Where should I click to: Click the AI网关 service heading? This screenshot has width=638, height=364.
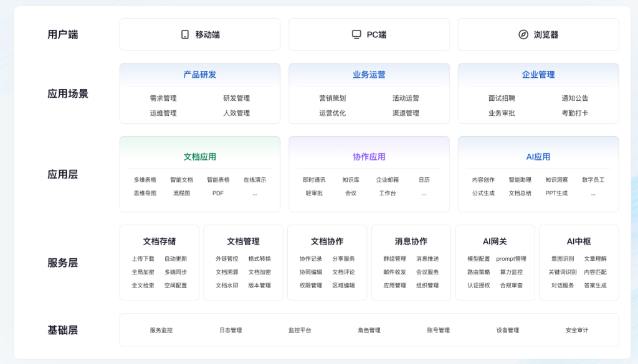click(495, 241)
